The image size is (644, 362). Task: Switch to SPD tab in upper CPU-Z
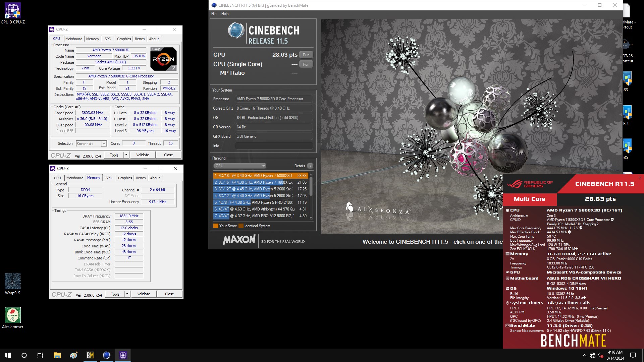tap(108, 39)
